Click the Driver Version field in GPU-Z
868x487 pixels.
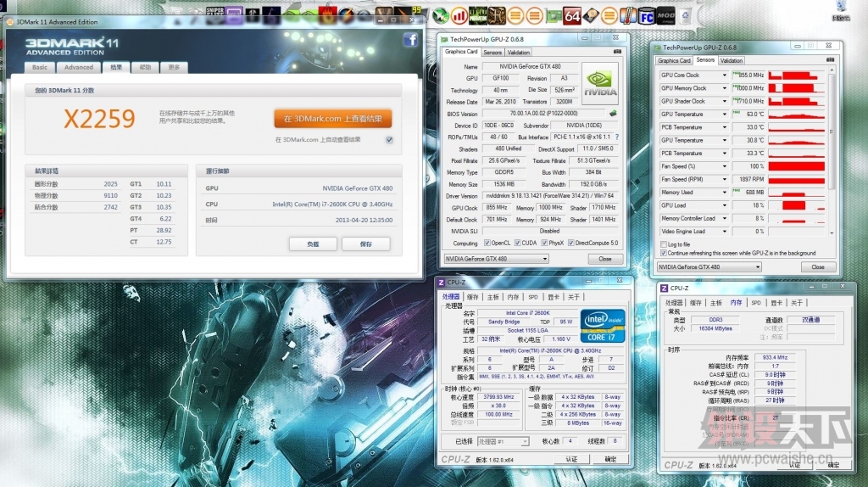550,196
